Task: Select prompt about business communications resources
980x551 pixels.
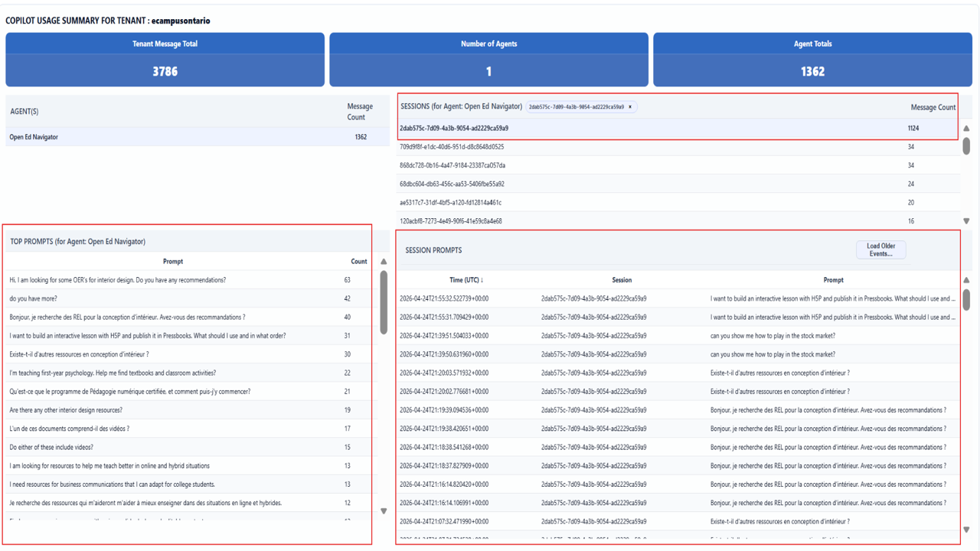Action: pyautogui.click(x=191, y=484)
